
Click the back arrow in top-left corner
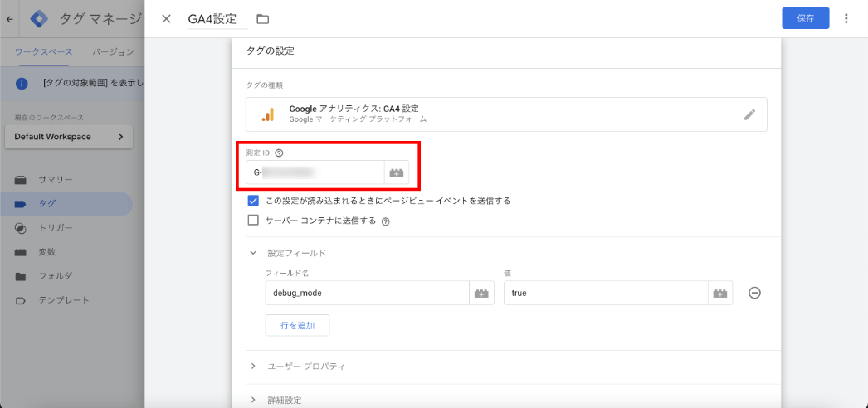coord(9,19)
